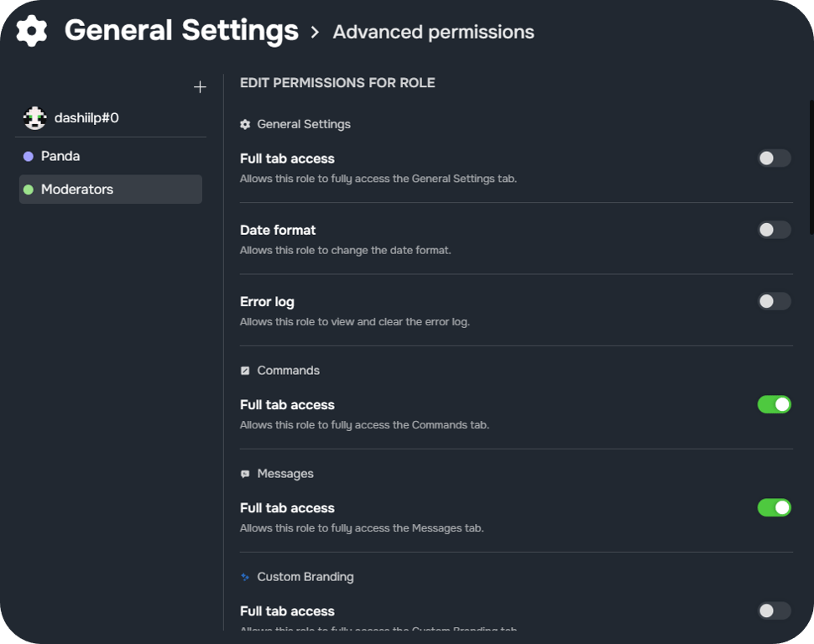Click the permissions list scrollbar

(811, 167)
